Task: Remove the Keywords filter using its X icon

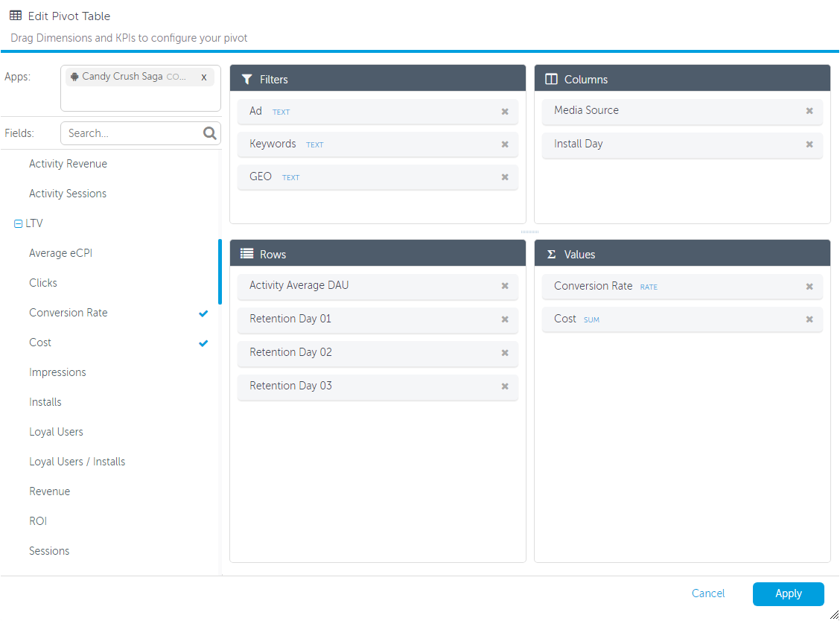Action: click(505, 144)
